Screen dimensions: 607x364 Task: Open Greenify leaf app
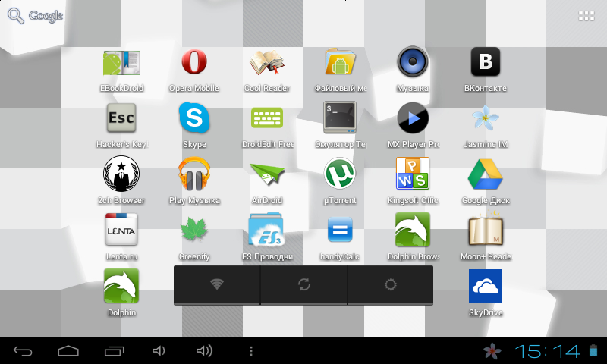194,229
